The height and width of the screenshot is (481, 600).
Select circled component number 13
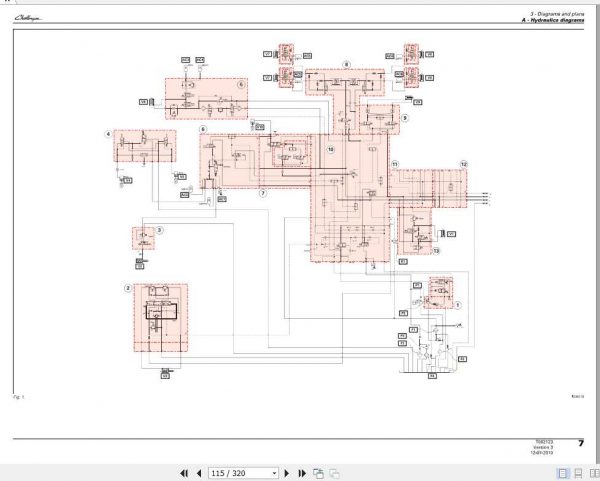tap(436, 251)
